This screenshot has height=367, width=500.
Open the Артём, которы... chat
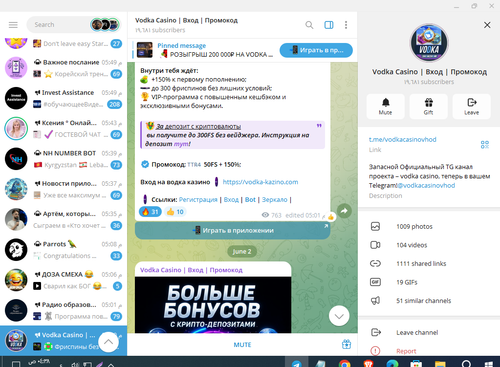click(x=63, y=220)
